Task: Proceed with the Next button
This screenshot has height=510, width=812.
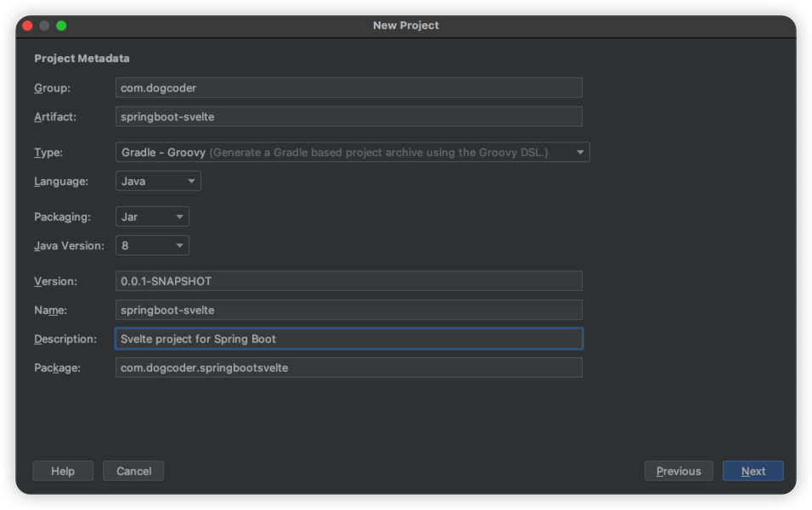Action: pyautogui.click(x=753, y=471)
